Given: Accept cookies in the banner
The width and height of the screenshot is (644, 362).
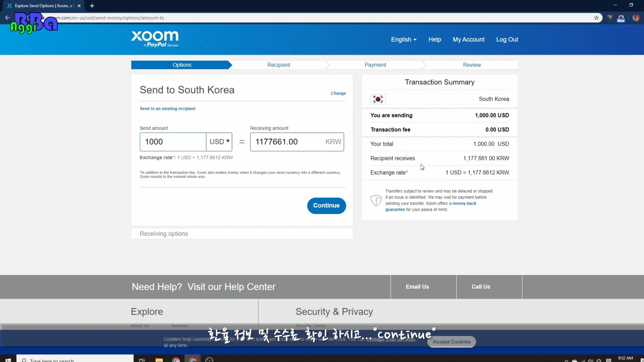Looking at the screenshot, I should click(451, 342).
